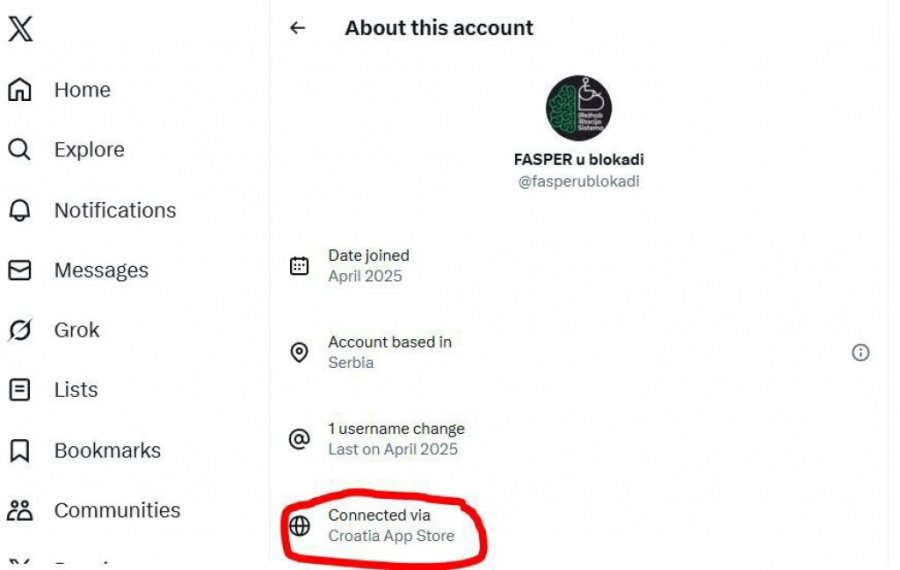Image resolution: width=900 pixels, height=570 pixels.
Task: Open the Home menu item
Action: coord(82,90)
